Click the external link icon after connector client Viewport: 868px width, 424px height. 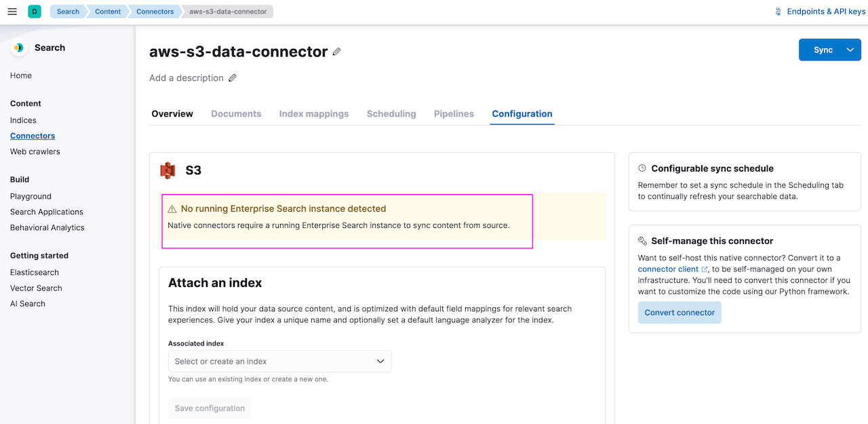click(x=704, y=269)
